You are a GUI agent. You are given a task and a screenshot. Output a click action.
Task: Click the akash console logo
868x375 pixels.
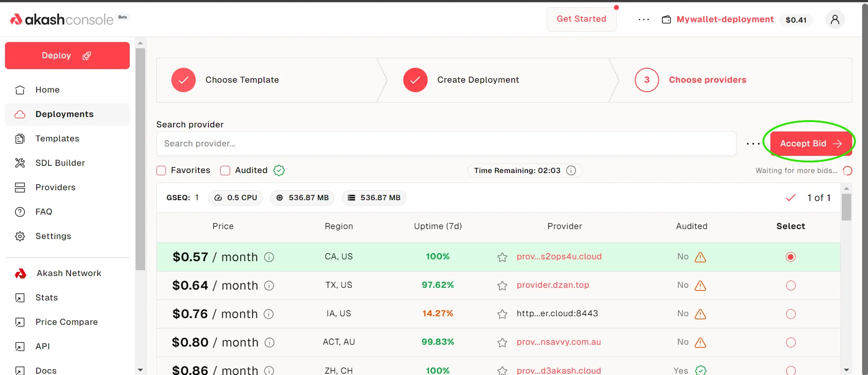62,19
